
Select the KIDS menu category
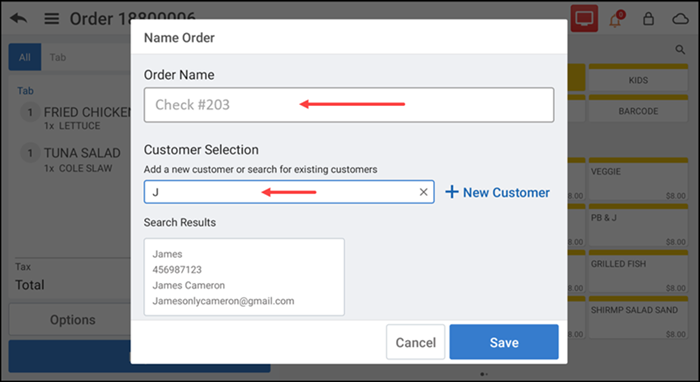tap(638, 78)
